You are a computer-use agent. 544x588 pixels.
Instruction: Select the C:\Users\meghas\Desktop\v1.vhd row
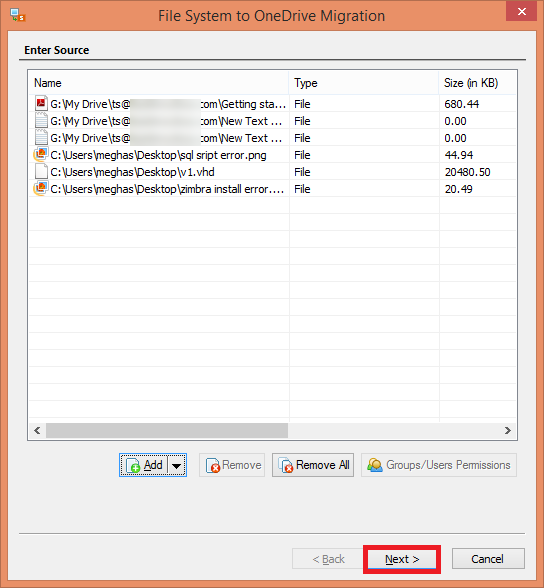coord(273,172)
